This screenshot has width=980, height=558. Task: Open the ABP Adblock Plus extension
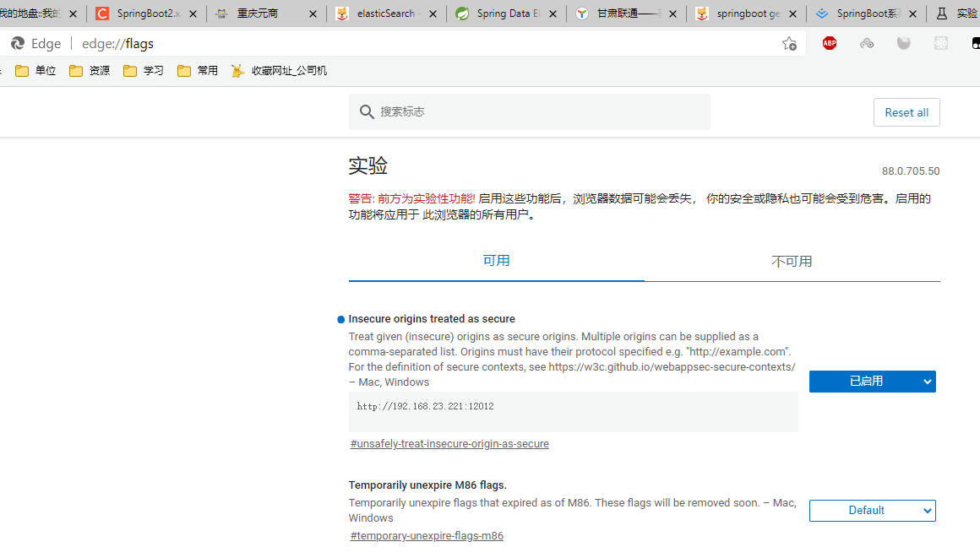pos(830,43)
